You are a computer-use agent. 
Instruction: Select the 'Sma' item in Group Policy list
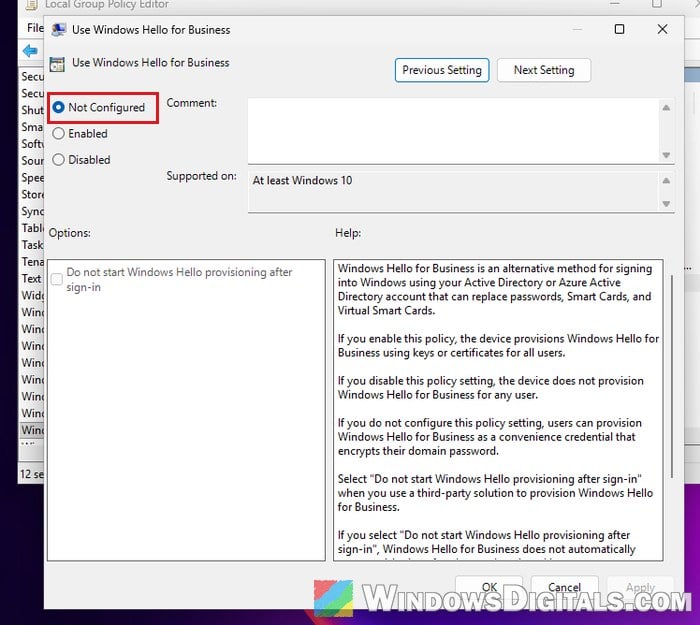click(32, 127)
